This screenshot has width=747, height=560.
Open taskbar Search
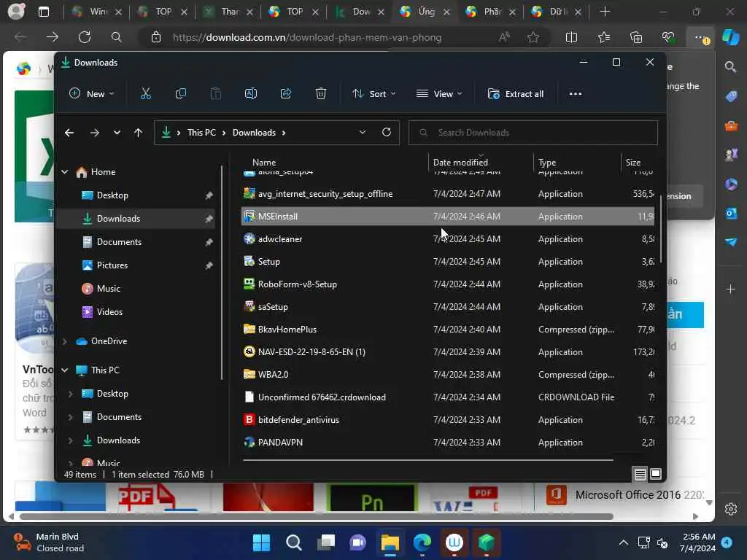click(x=293, y=542)
